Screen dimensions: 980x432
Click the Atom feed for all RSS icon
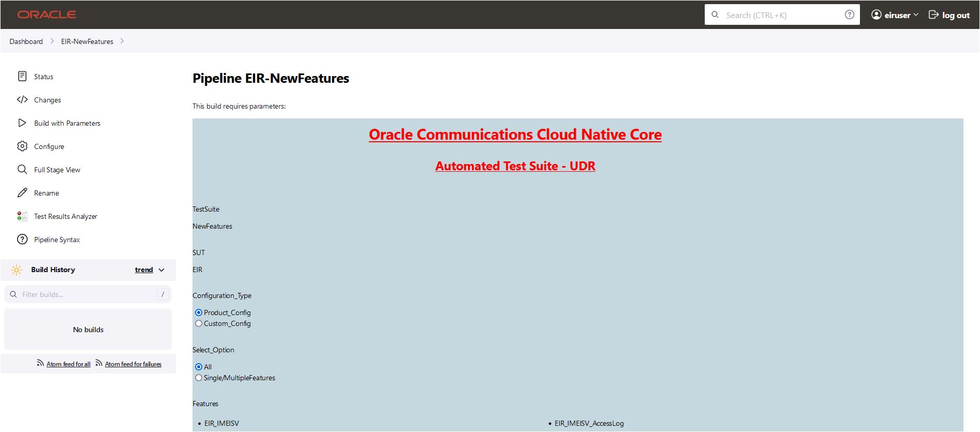click(x=40, y=363)
